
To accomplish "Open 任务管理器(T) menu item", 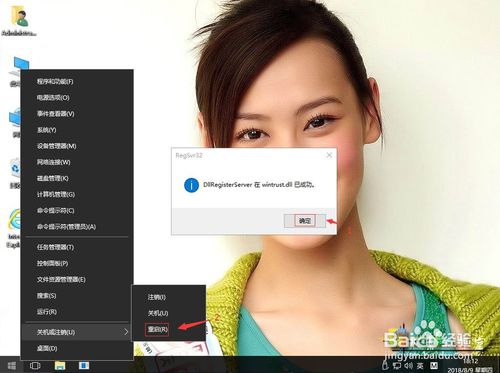I will tap(77, 247).
